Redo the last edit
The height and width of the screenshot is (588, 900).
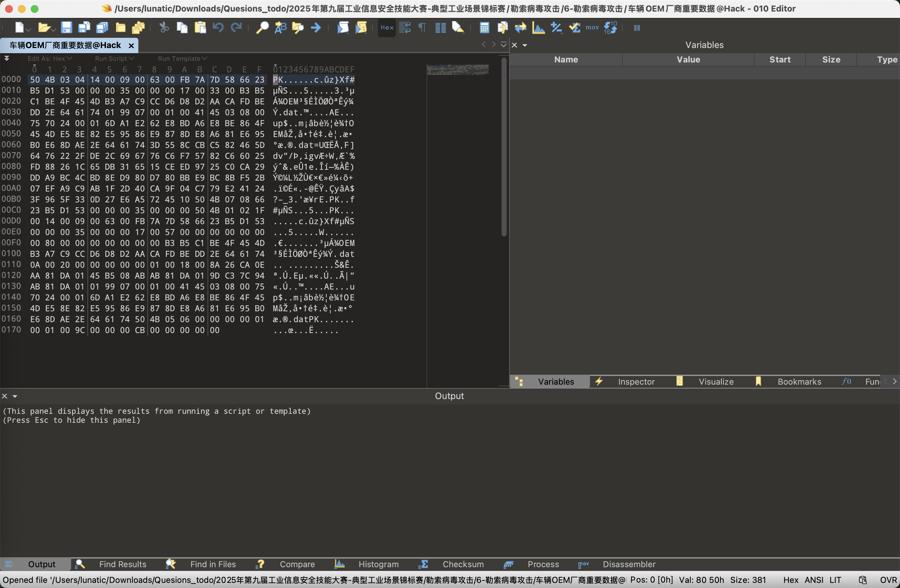pos(236,27)
